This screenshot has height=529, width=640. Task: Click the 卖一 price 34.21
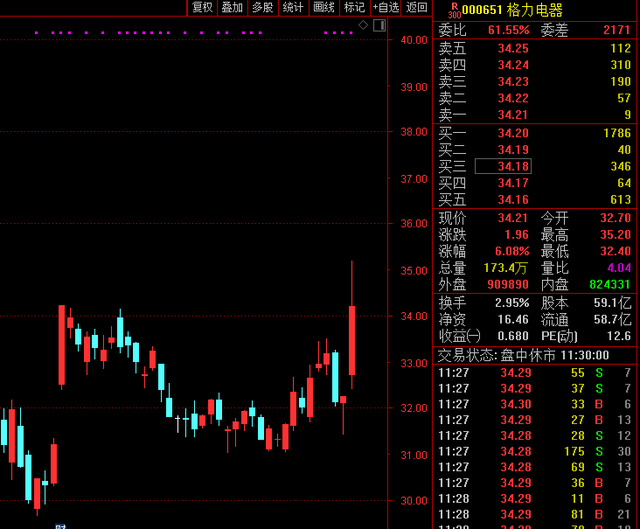(x=513, y=115)
